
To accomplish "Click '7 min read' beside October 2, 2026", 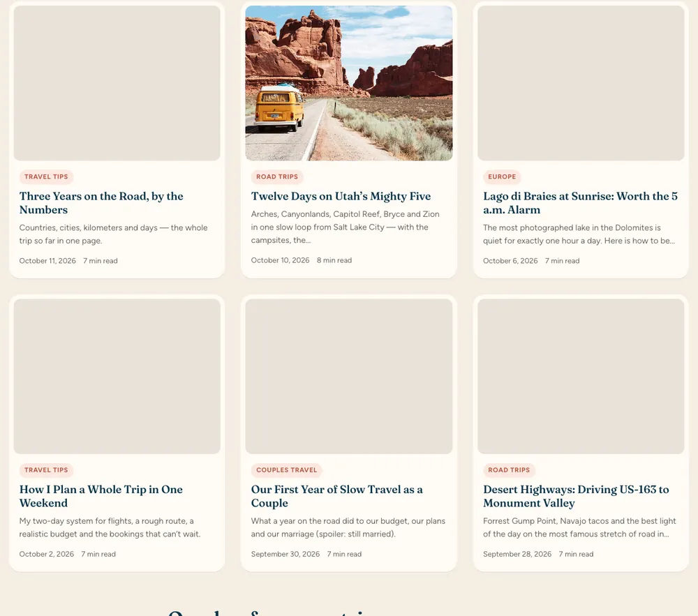I will (98, 554).
